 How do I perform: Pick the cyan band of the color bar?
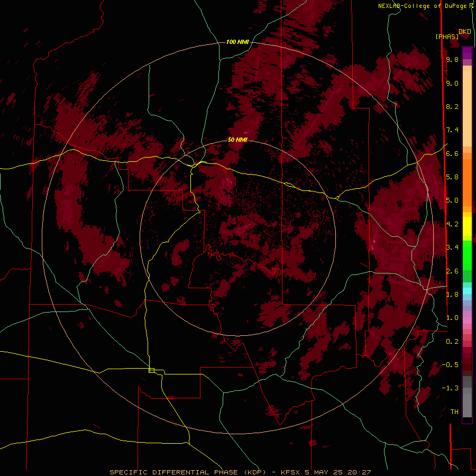467,291
